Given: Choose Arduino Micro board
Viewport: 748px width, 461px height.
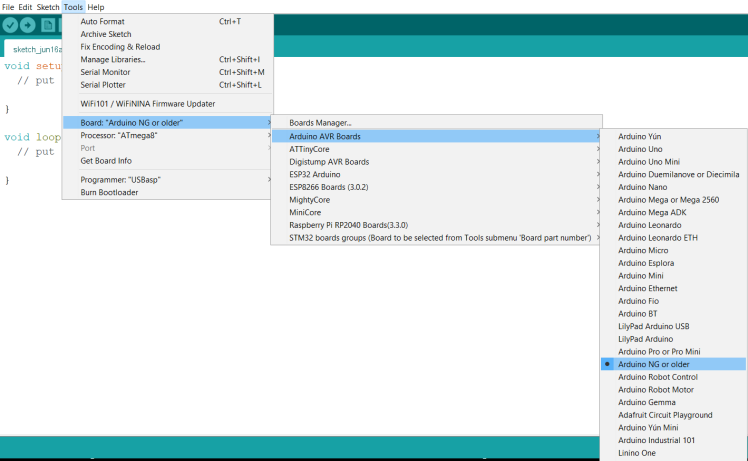Looking at the screenshot, I should [x=674, y=250].
